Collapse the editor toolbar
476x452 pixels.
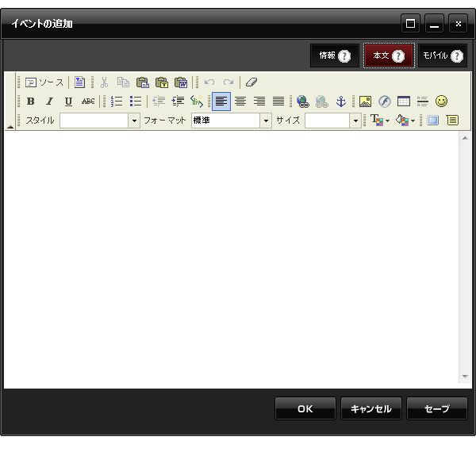pos(10,127)
